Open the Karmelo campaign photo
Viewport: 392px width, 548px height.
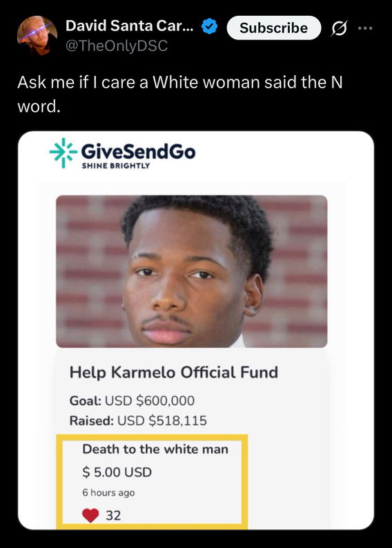pos(191,271)
